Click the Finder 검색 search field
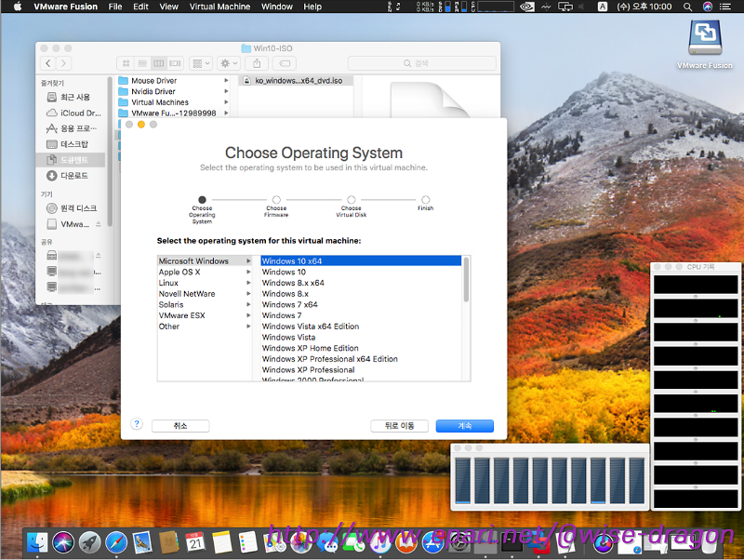744x560 pixels. click(422, 63)
